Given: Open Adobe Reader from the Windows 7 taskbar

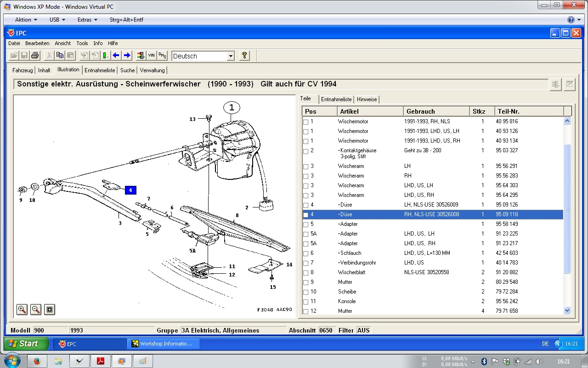Looking at the screenshot, I should point(100,361).
